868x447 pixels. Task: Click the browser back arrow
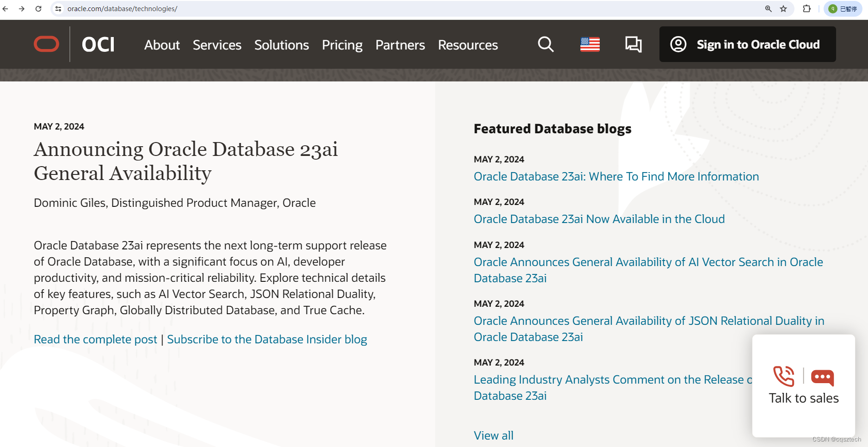(6, 9)
